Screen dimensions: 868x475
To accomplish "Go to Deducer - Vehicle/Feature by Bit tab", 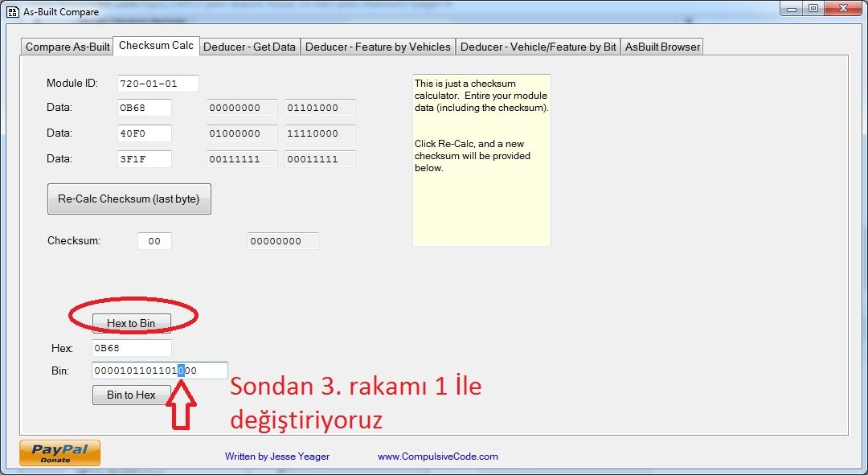I will [x=538, y=47].
